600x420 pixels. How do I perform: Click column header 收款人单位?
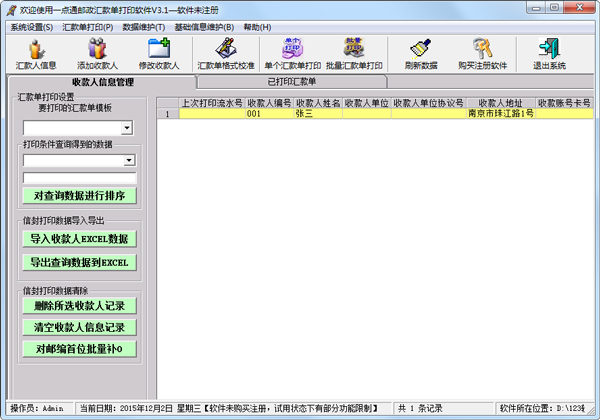pyautogui.click(x=366, y=103)
